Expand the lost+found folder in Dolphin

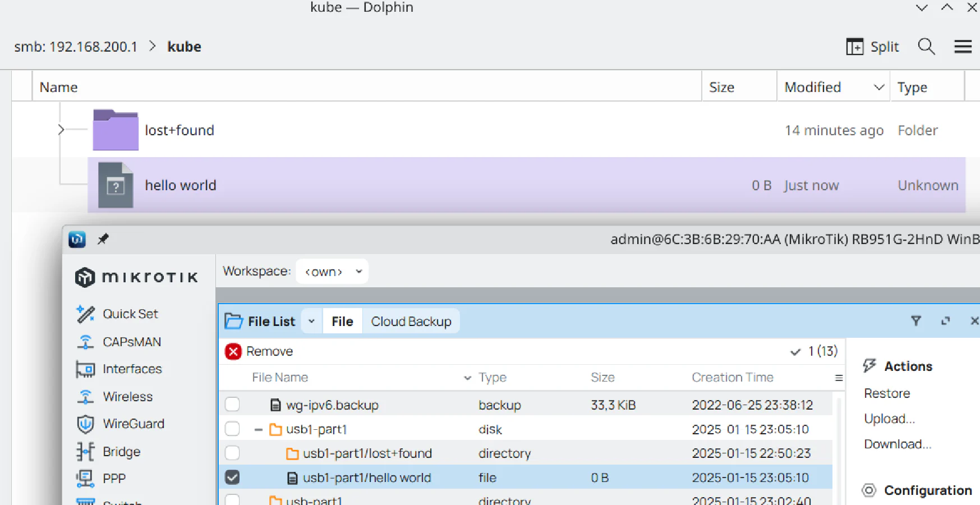pos(61,130)
